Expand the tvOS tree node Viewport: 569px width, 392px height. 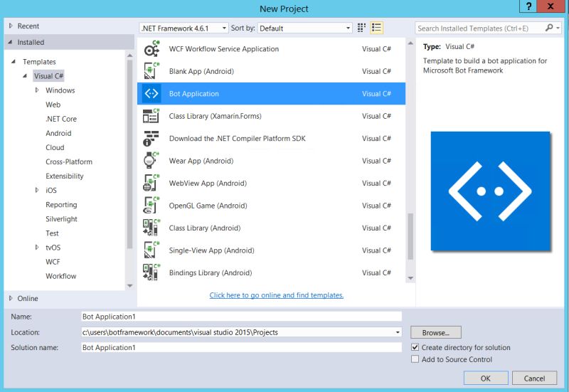click(x=37, y=247)
